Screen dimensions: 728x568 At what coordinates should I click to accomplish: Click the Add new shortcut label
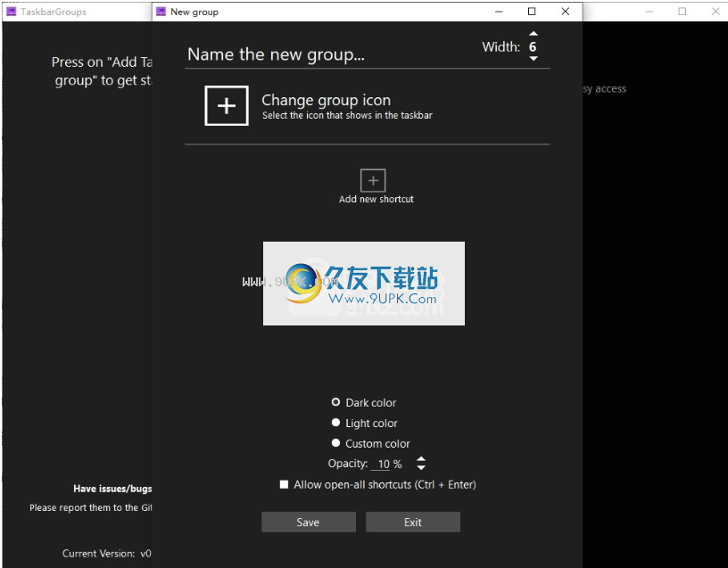pos(376,199)
